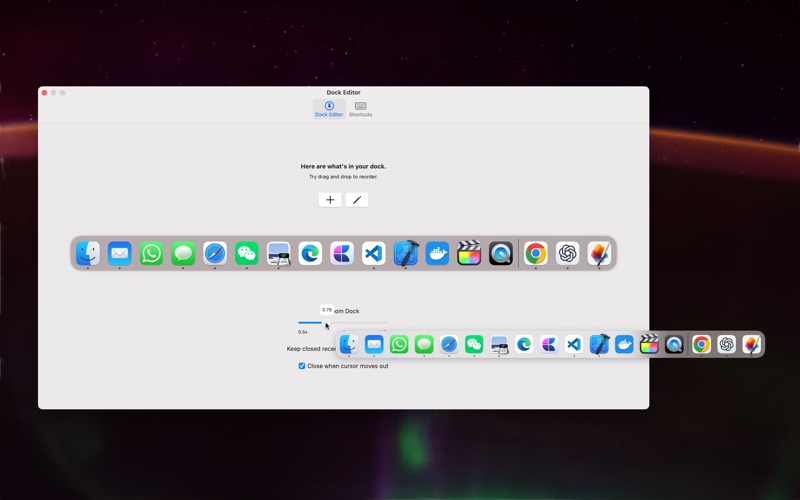This screenshot has width=800, height=500.
Task: Select Docker in the editor's preview dock
Action: (437, 253)
